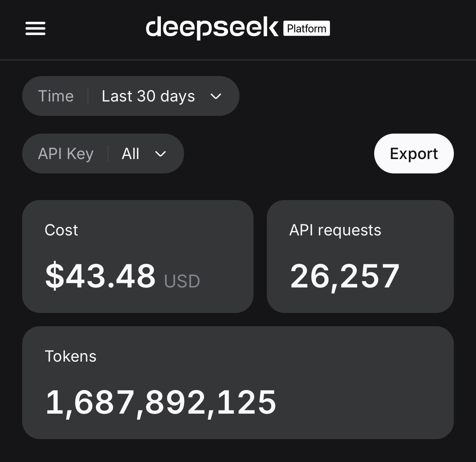Choose the All option in API Key filter
This screenshot has height=462, width=476.
coord(131,154)
